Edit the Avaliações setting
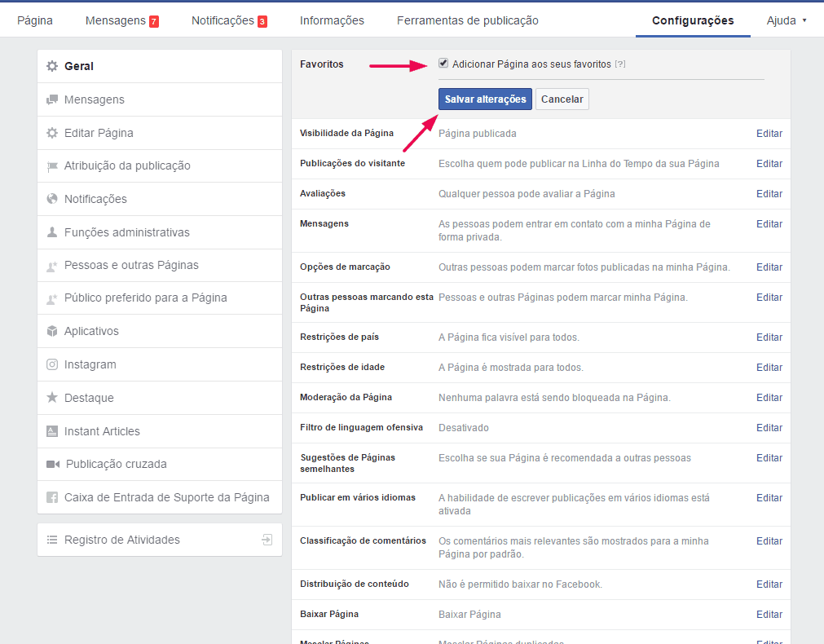 click(769, 194)
